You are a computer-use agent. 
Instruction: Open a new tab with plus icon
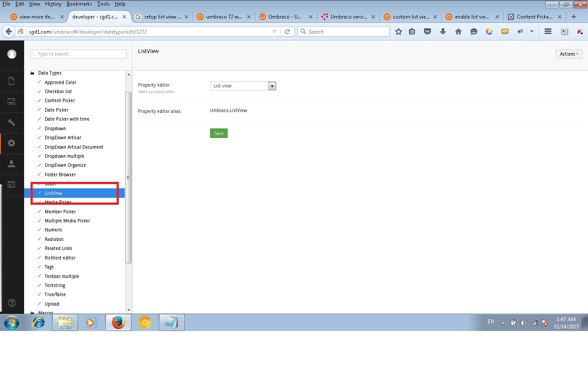tap(574, 17)
